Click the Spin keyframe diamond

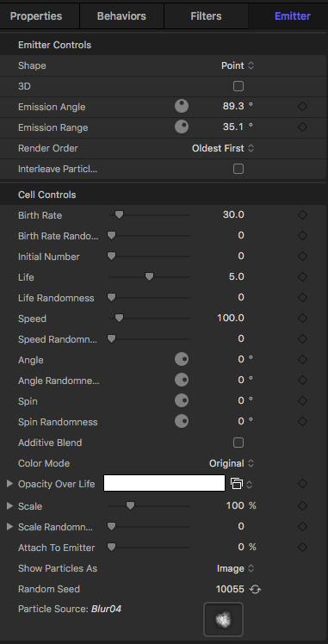pyautogui.click(x=302, y=400)
